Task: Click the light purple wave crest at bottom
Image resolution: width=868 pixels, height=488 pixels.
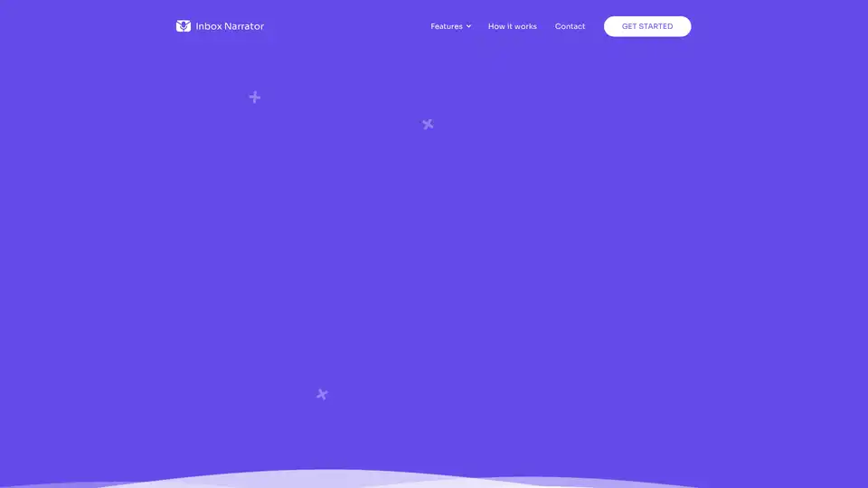Action: (335, 474)
